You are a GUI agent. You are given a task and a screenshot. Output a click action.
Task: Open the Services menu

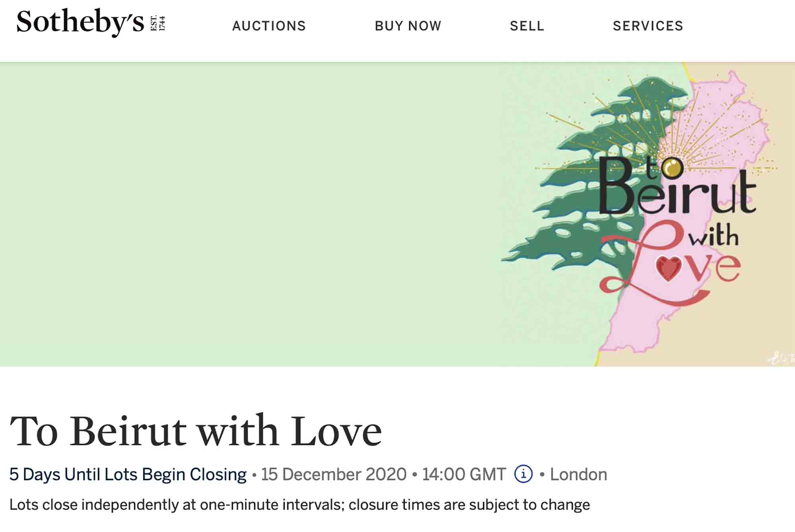click(x=648, y=26)
